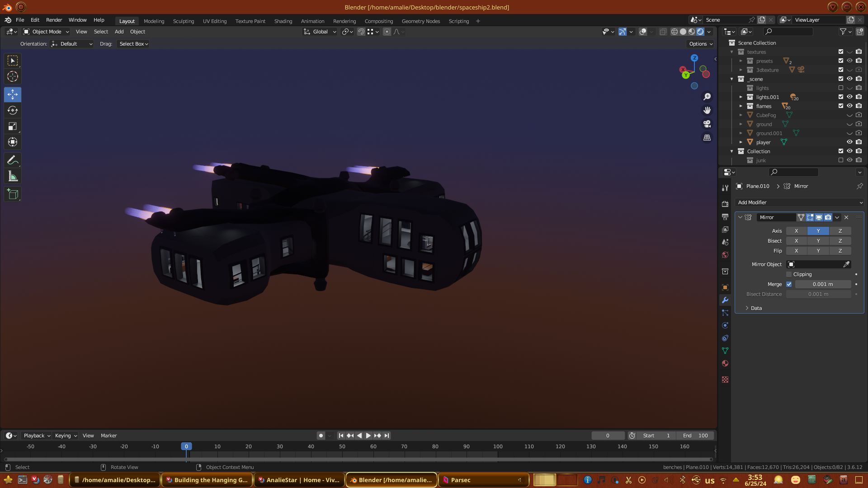Open the Render menu

coord(54,20)
